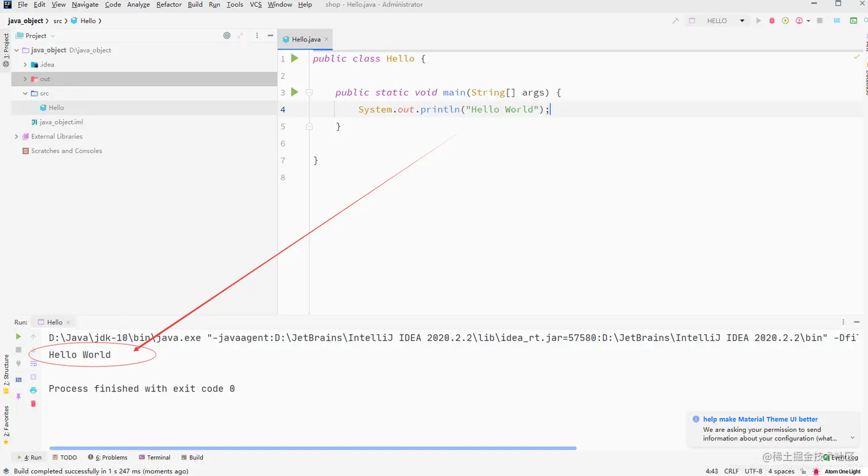Minimize the Run tool window
This screenshot has height=476, width=868.
pyautogui.click(x=857, y=322)
